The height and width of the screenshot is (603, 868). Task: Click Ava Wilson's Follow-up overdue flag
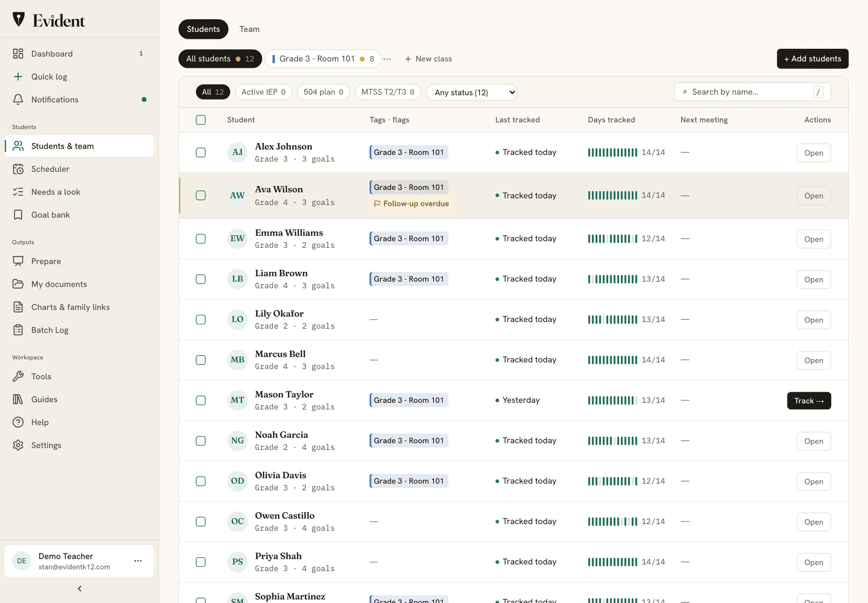point(411,204)
